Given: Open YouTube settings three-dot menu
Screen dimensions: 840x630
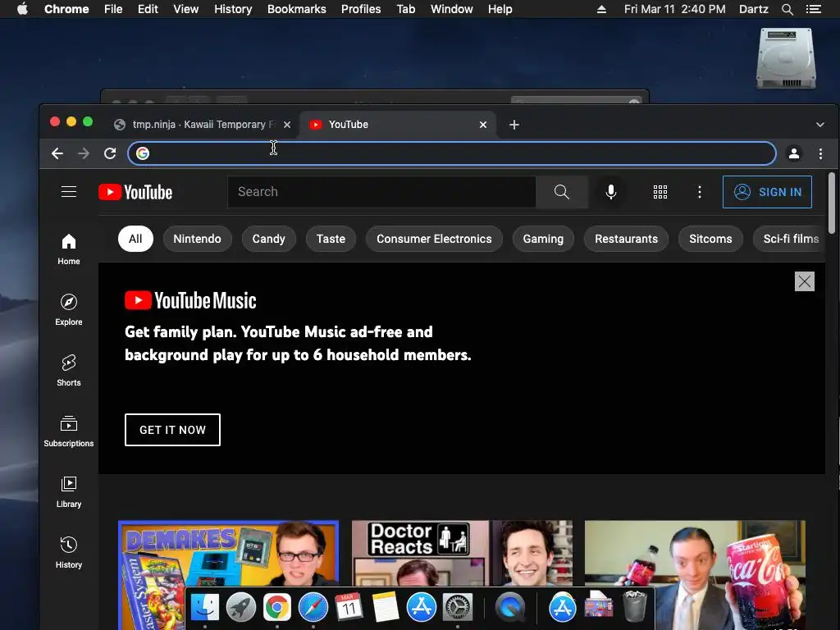Looking at the screenshot, I should coord(699,192).
